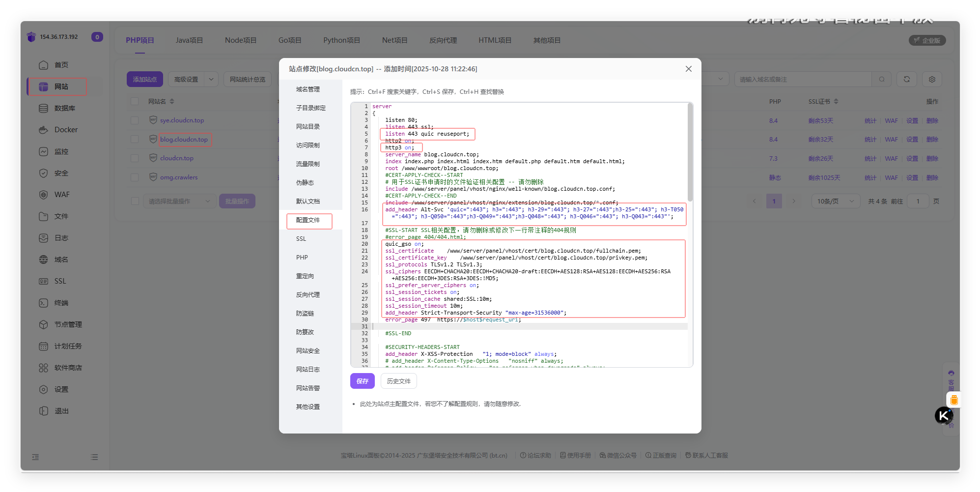This screenshot has width=980, height=492.
Task: Click the Docker icon in sidebar
Action: [44, 130]
